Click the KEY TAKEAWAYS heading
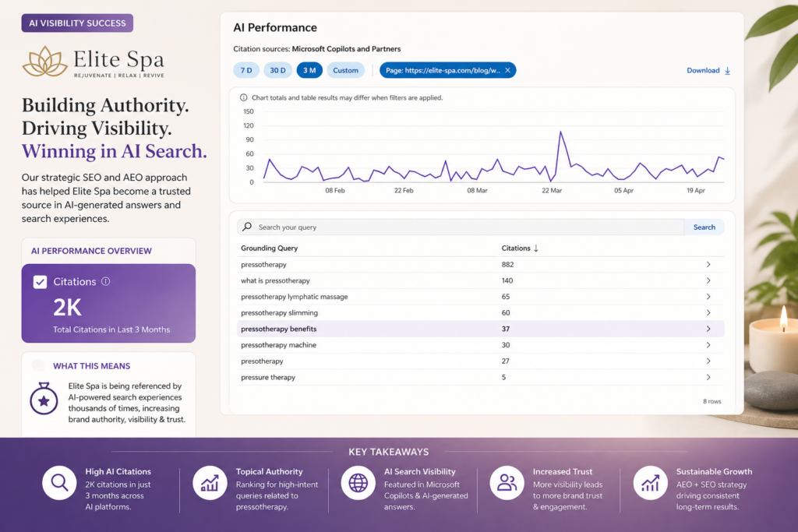 [x=389, y=452]
